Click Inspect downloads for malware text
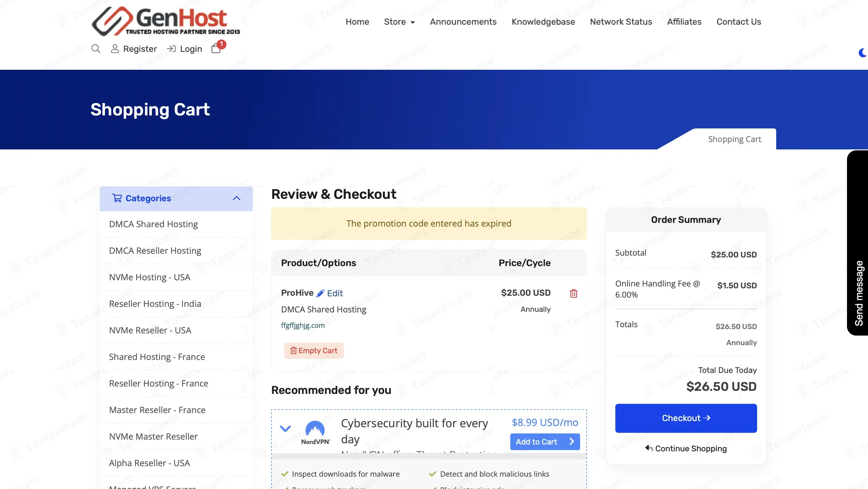This screenshot has height=489, width=868. click(x=346, y=474)
